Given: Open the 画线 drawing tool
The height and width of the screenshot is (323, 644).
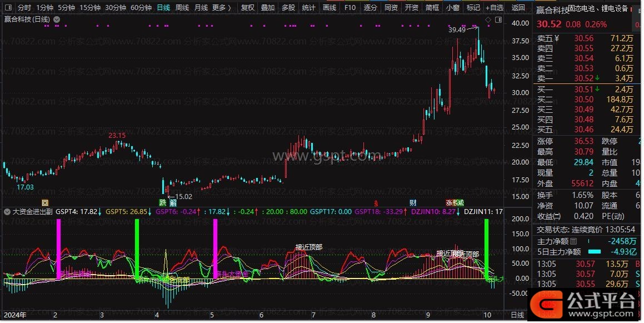Looking at the screenshot, I should (x=330, y=8).
